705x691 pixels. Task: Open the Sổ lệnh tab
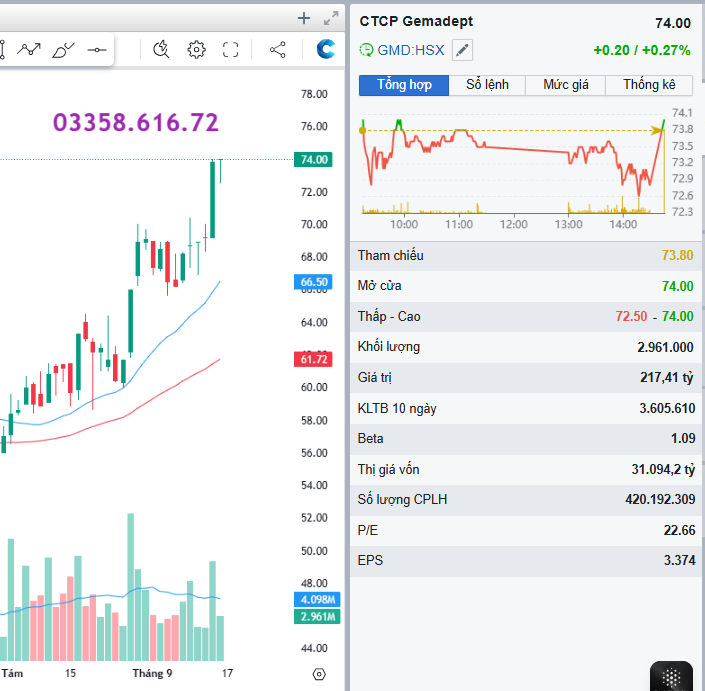coord(488,85)
